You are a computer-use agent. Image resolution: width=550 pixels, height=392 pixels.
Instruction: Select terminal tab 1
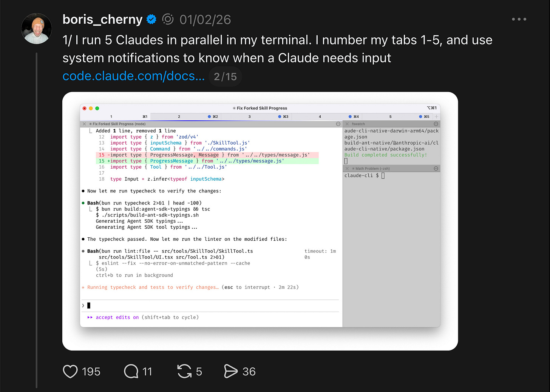tap(115, 117)
